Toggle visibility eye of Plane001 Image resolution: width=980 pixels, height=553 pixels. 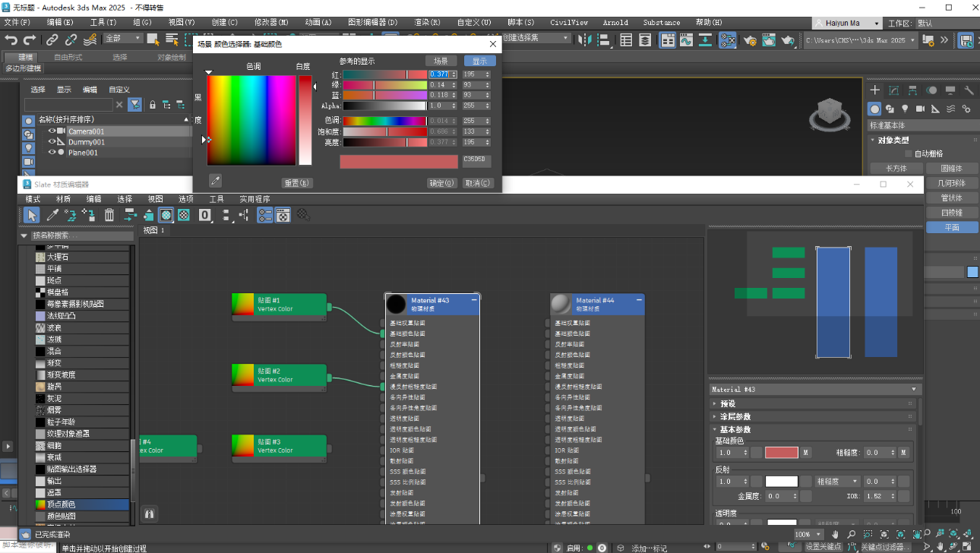(52, 153)
